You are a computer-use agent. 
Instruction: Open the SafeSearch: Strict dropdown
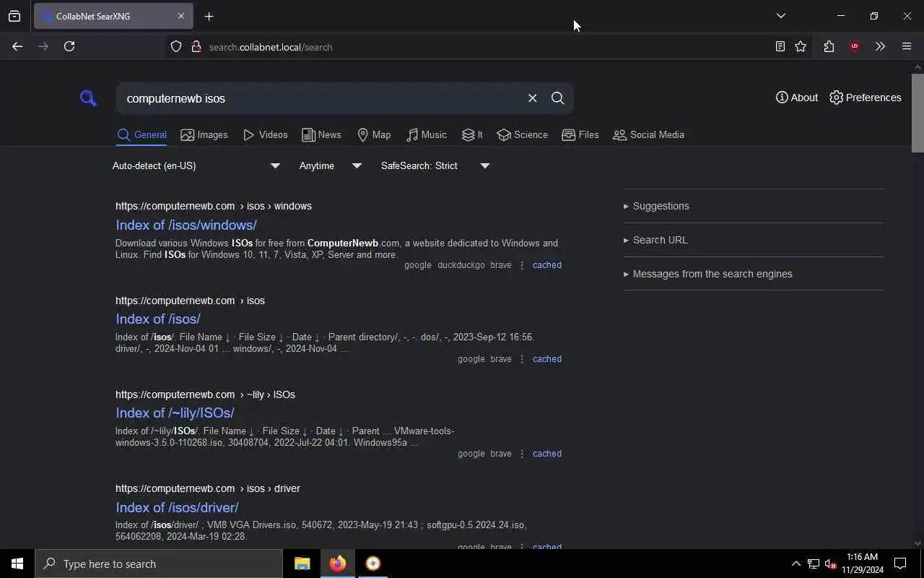pyautogui.click(x=435, y=165)
